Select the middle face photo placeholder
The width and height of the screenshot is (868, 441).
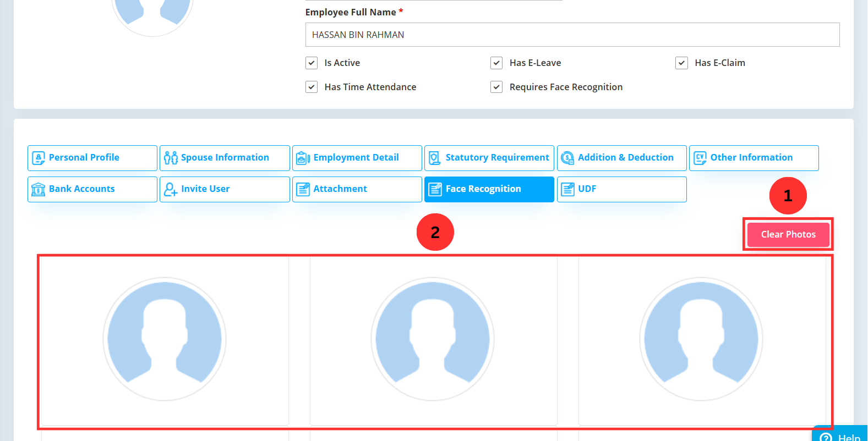(433, 339)
